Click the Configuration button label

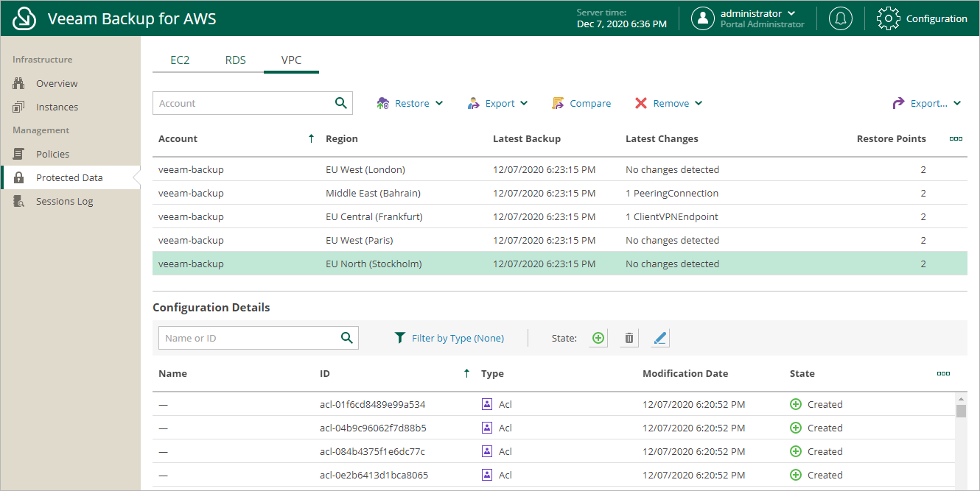pyautogui.click(x=937, y=18)
